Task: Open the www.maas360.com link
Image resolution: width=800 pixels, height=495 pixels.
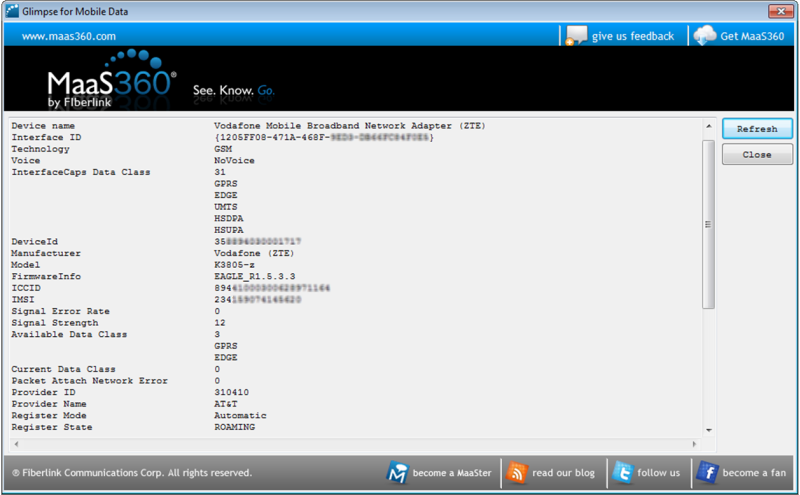Action: pos(69,36)
